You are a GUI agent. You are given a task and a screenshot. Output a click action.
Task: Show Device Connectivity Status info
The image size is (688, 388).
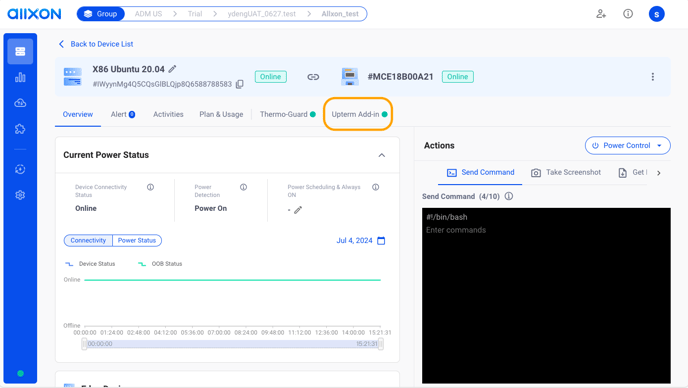point(150,187)
